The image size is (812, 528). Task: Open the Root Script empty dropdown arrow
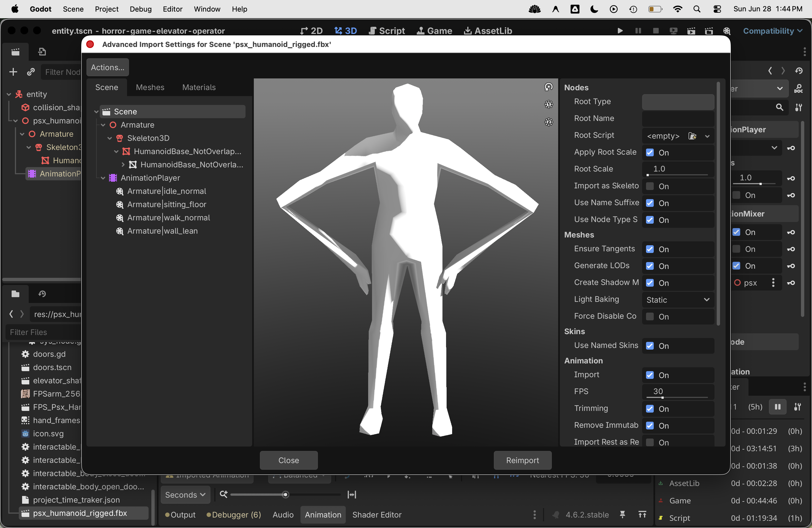(707, 136)
